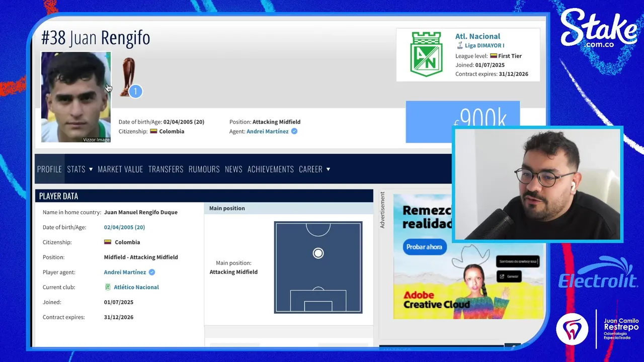Viewport: 644px width, 362px height.
Task: Expand the STATS dropdown menu
Action: pos(80,169)
